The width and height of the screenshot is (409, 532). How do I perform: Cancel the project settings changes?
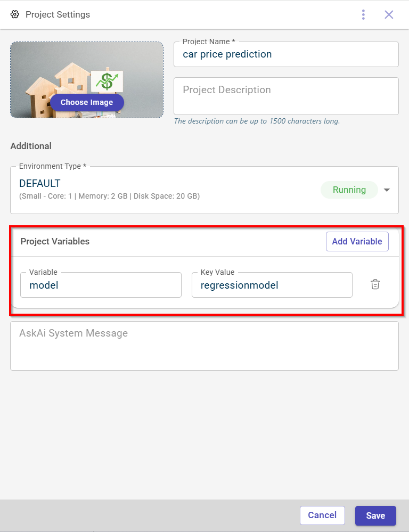[322, 515]
